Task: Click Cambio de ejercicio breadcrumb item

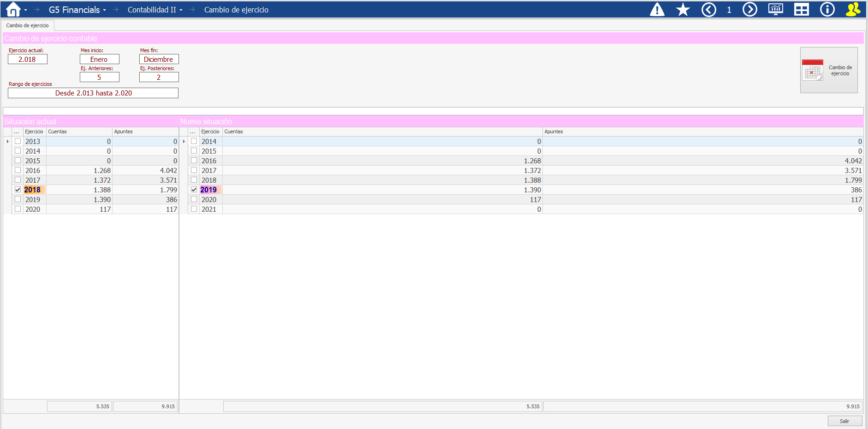Action: (x=236, y=10)
